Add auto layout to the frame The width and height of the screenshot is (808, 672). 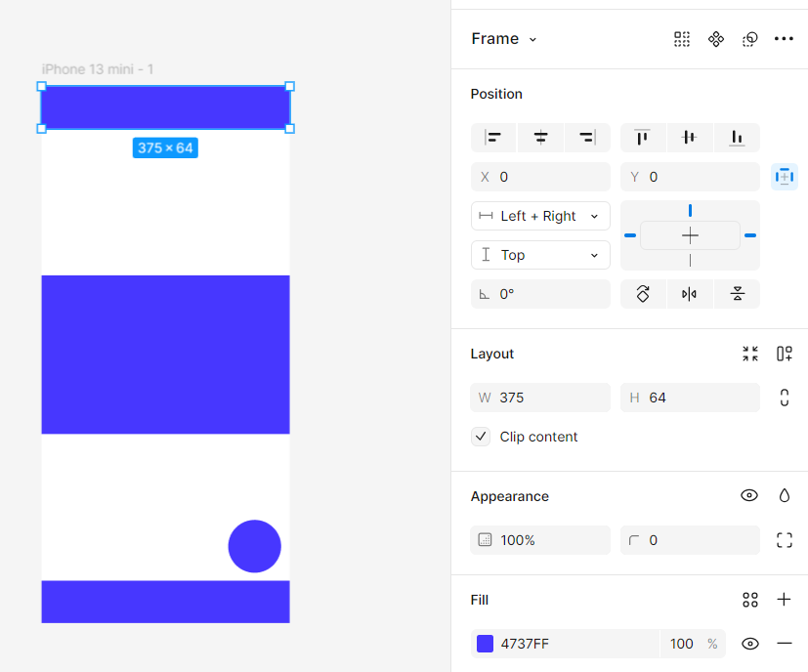click(x=785, y=354)
